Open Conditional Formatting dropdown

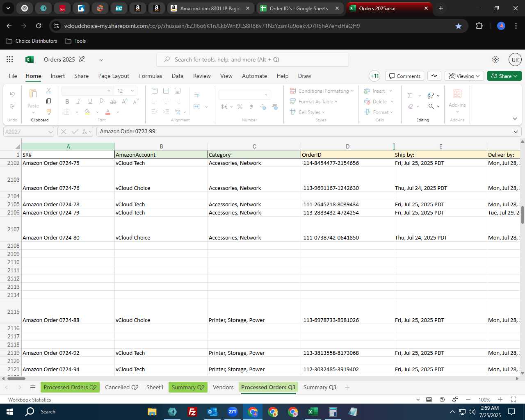pos(322,91)
